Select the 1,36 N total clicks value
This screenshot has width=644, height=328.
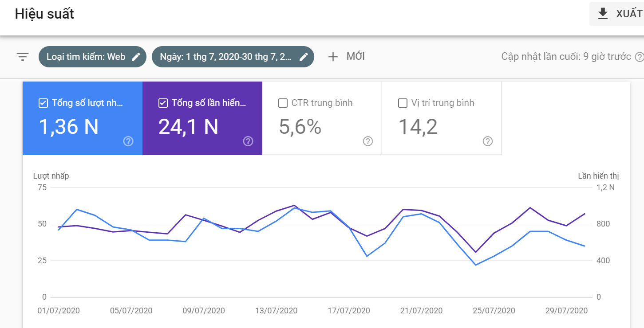69,127
